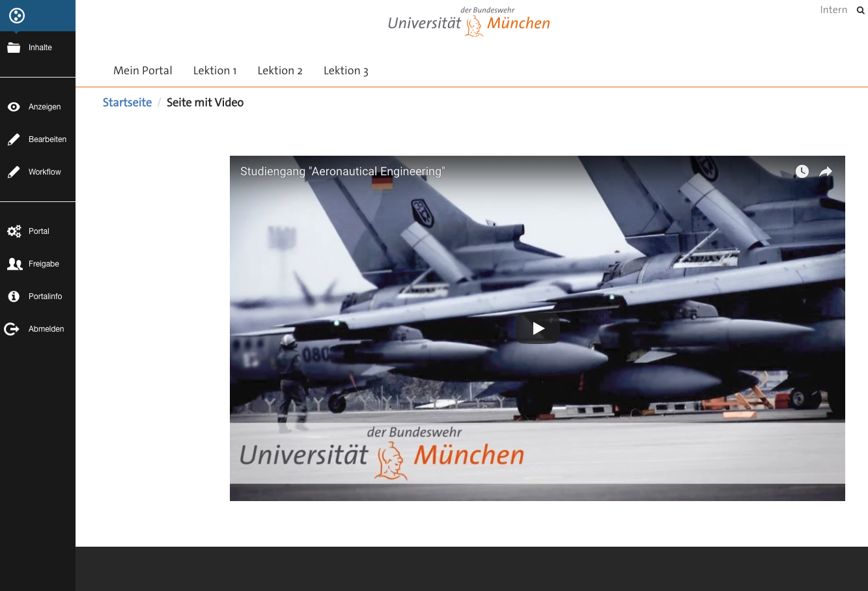Click the video Watch Later clock icon
The height and width of the screenshot is (591, 868).
[802, 171]
